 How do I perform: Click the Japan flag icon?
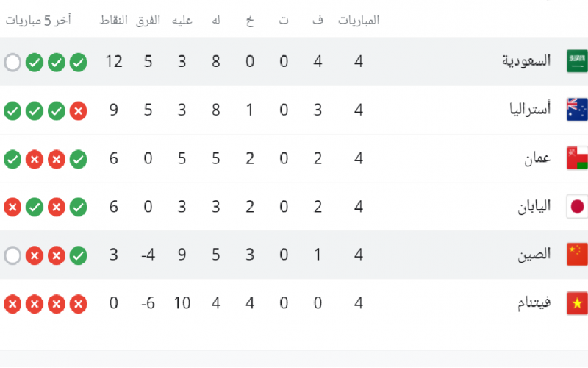point(577,207)
